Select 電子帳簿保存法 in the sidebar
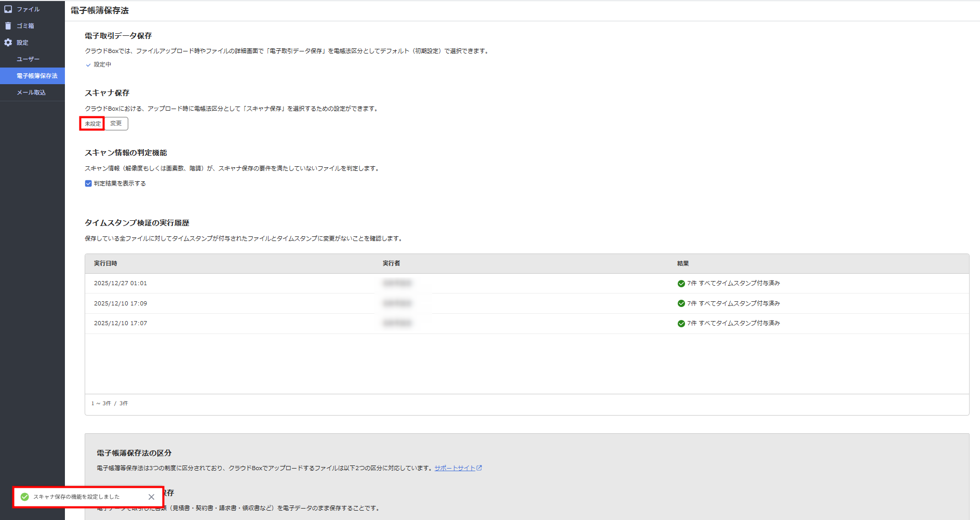Screen dimensions: 980x520 click(37, 76)
